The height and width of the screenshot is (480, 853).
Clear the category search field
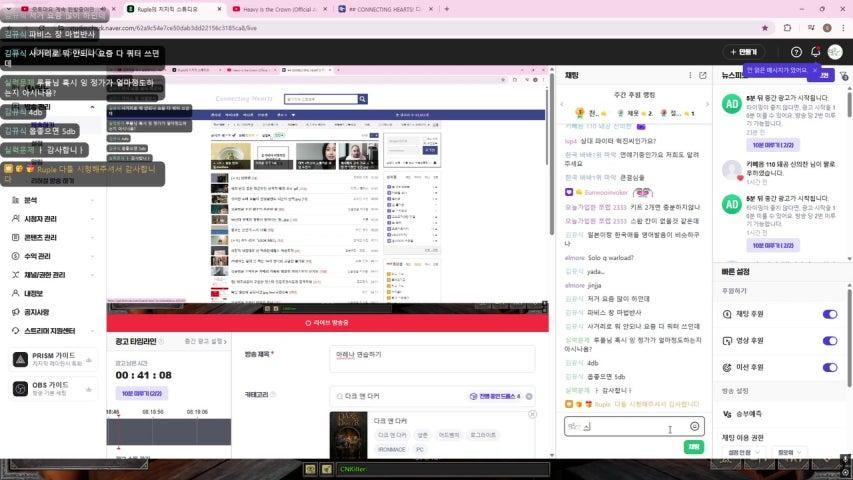click(529, 396)
